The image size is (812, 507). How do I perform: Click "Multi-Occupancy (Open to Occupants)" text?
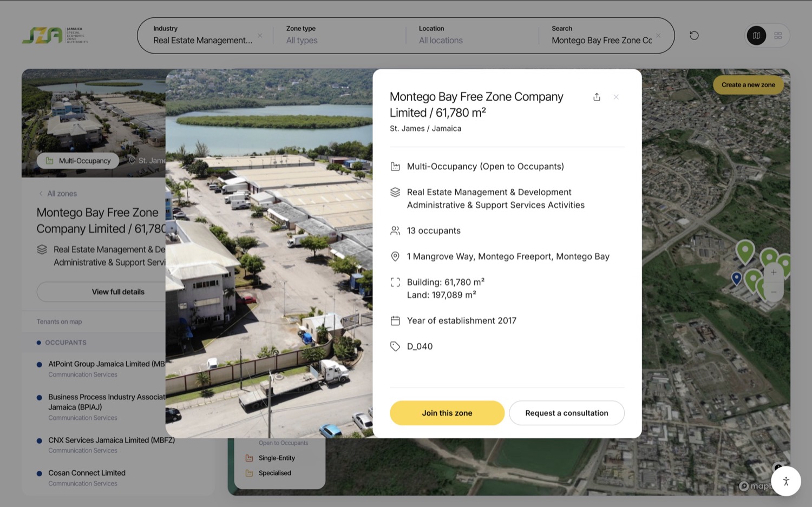tap(485, 167)
